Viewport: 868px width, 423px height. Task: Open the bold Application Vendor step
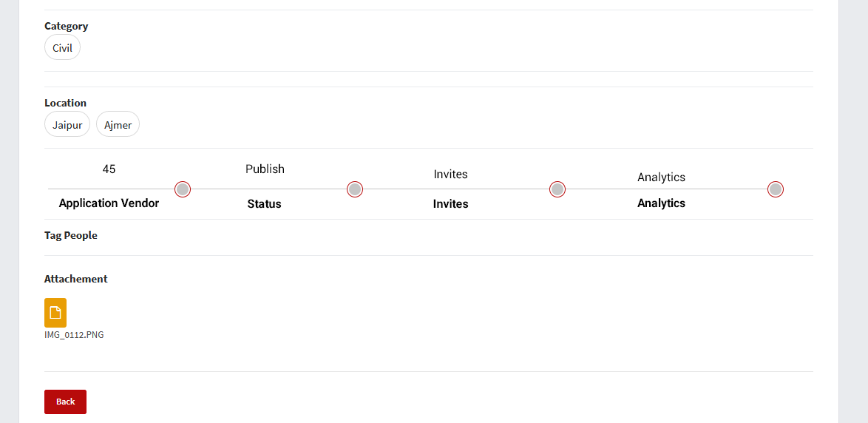point(109,203)
